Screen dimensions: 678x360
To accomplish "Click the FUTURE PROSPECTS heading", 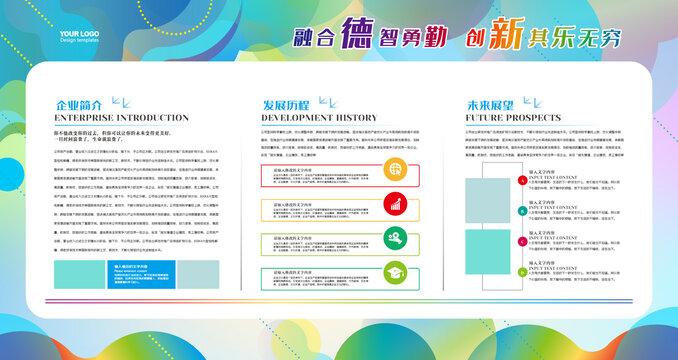I will (x=513, y=118).
